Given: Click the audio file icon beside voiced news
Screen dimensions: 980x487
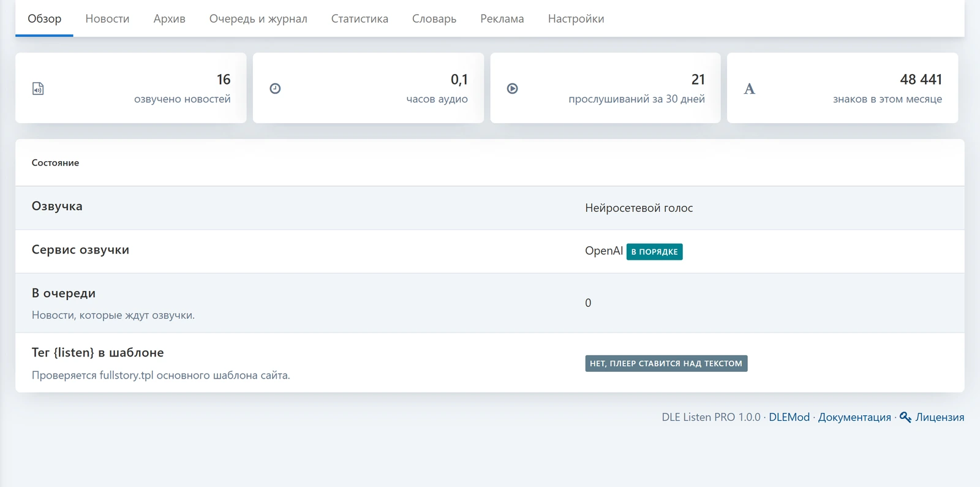Looking at the screenshot, I should click(x=38, y=89).
